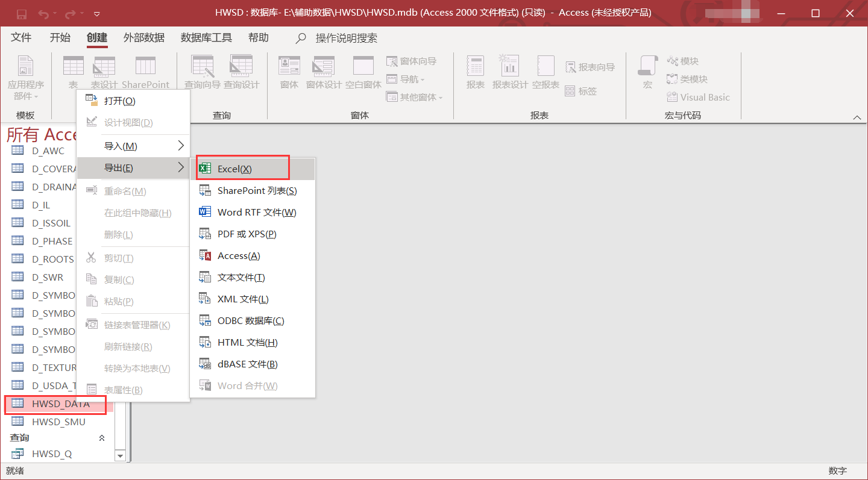Open the 文件 tab

(x=21, y=37)
